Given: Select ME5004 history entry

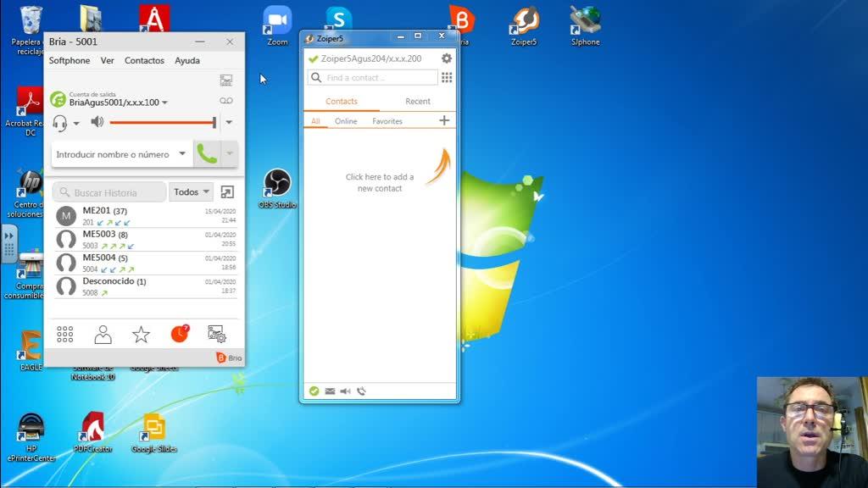Looking at the screenshot, I should coord(145,263).
